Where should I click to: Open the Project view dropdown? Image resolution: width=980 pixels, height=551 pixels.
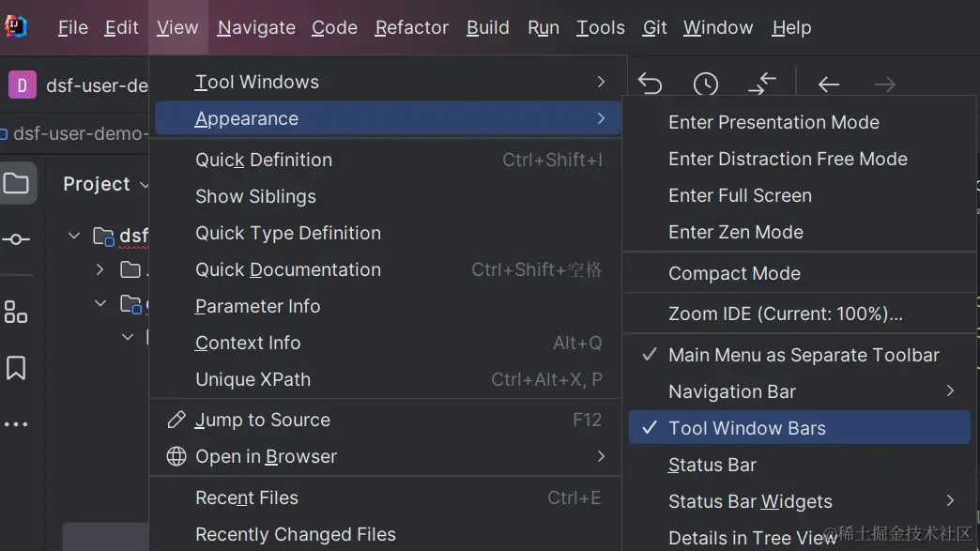[105, 184]
